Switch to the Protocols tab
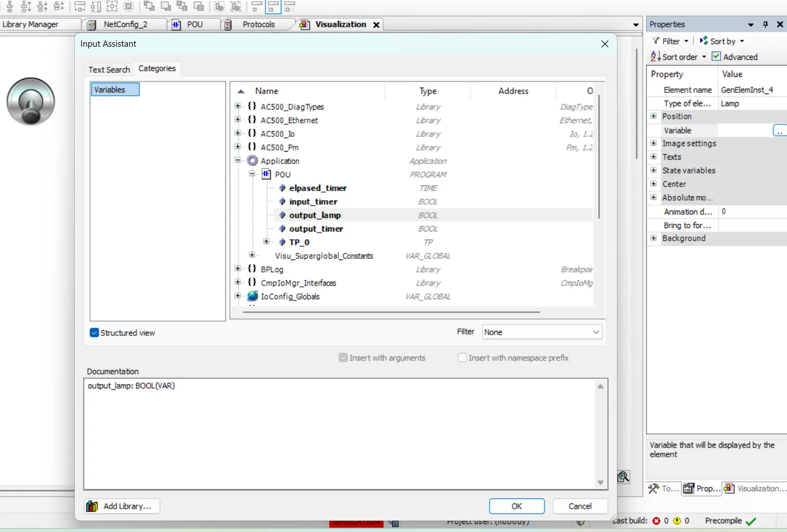Viewport: 787px width, 532px height. coord(259,25)
